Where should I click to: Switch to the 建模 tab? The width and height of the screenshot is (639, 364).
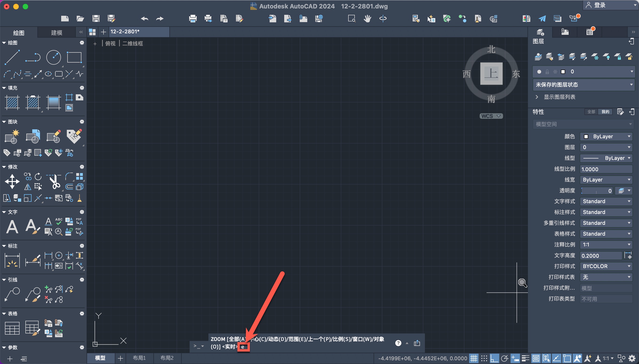pos(56,32)
